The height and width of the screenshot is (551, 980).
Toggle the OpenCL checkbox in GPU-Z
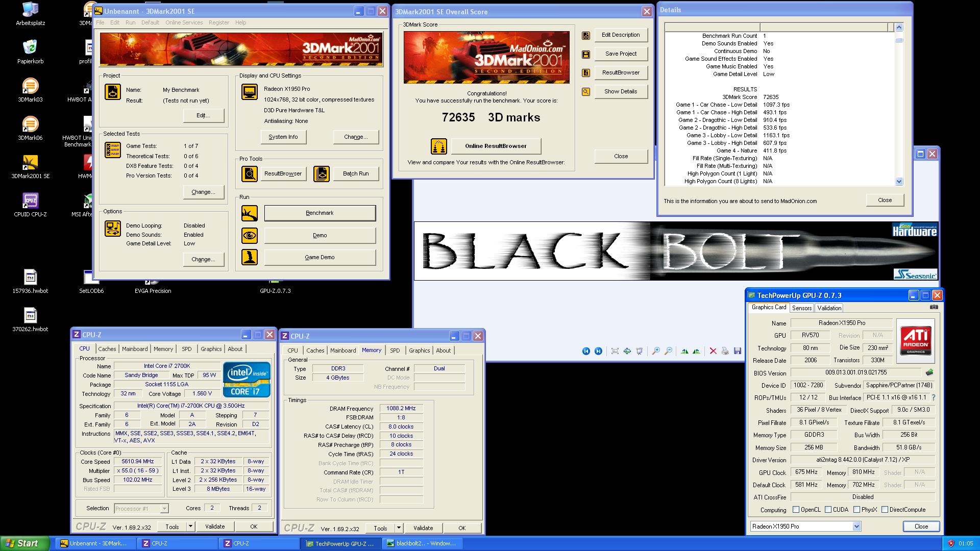[x=796, y=510]
